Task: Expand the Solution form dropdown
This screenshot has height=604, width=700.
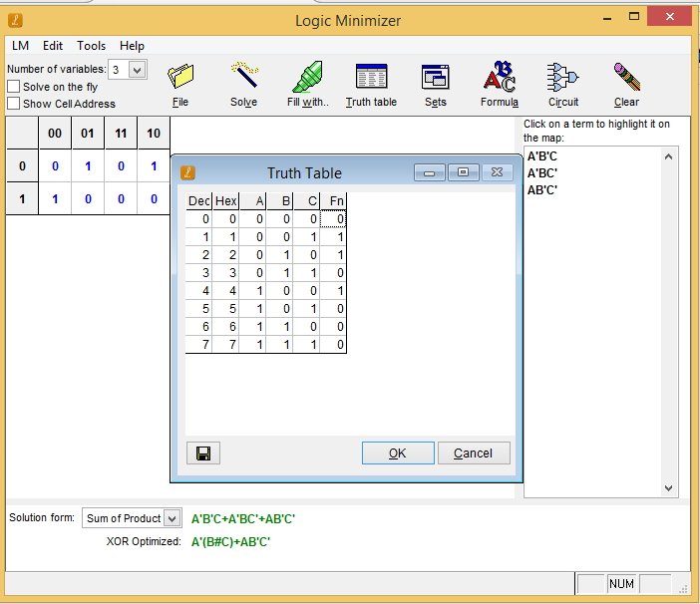Action: click(173, 518)
